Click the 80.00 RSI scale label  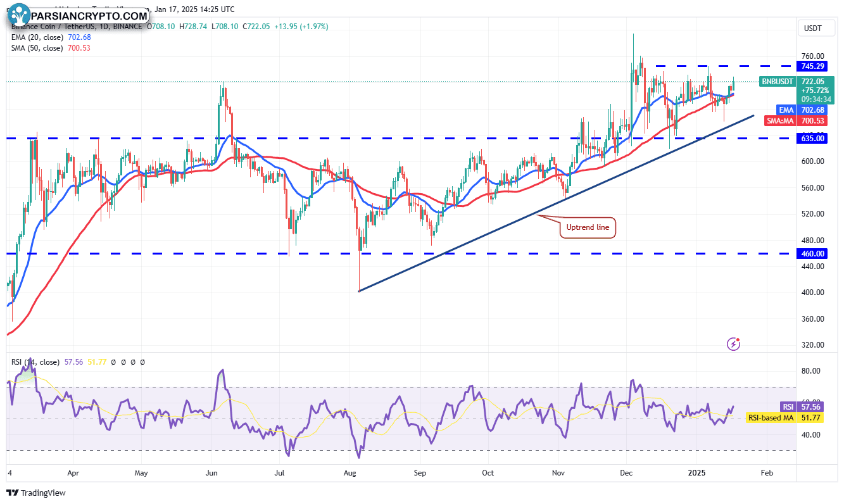pyautogui.click(x=811, y=370)
